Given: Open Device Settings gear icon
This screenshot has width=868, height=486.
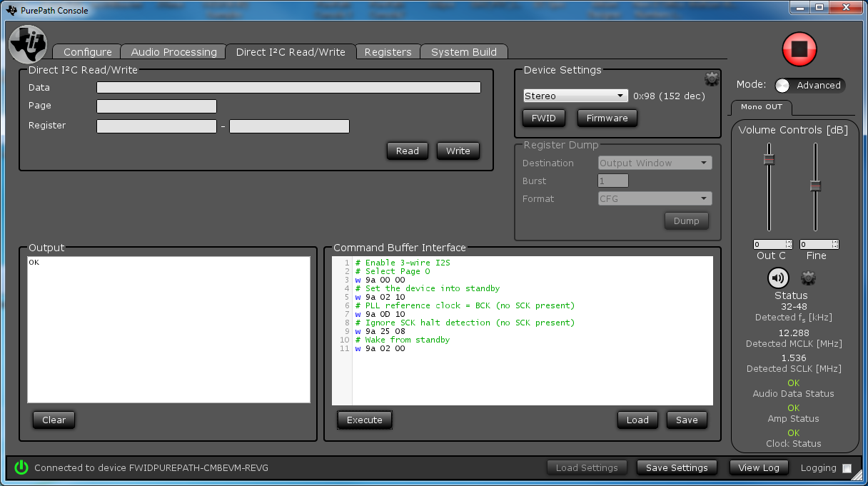Looking at the screenshot, I should [711, 79].
